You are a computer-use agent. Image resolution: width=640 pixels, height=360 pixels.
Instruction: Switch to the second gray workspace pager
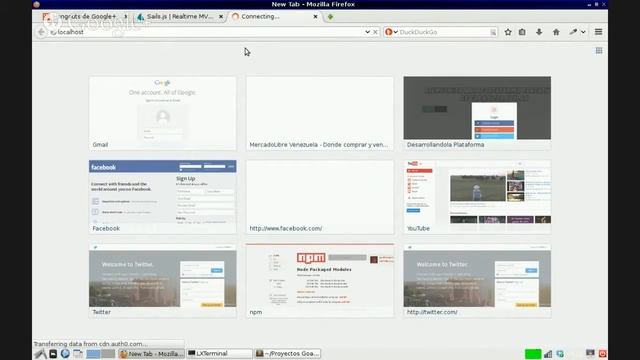pos(108,353)
